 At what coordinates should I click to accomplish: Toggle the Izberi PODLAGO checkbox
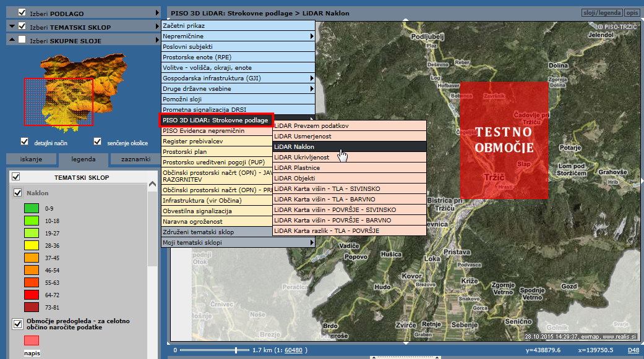[x=22, y=13]
